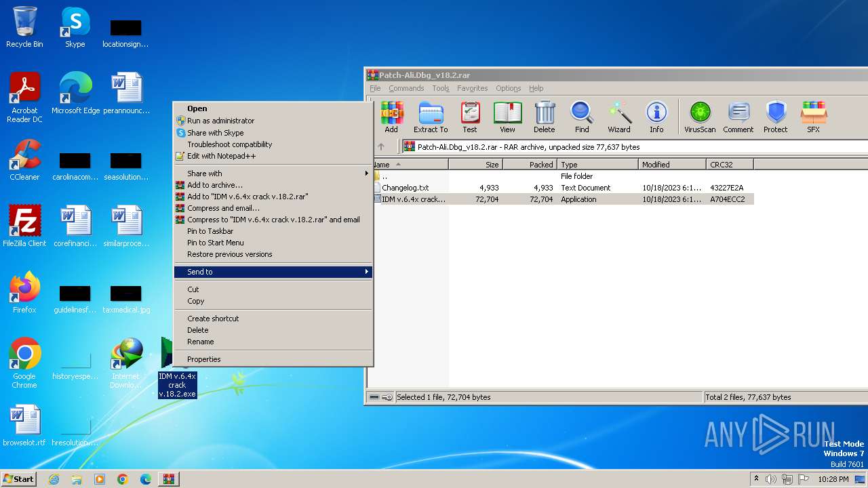Click the Delete trash icon in WinRAR
868x488 pixels.
[x=544, y=117]
